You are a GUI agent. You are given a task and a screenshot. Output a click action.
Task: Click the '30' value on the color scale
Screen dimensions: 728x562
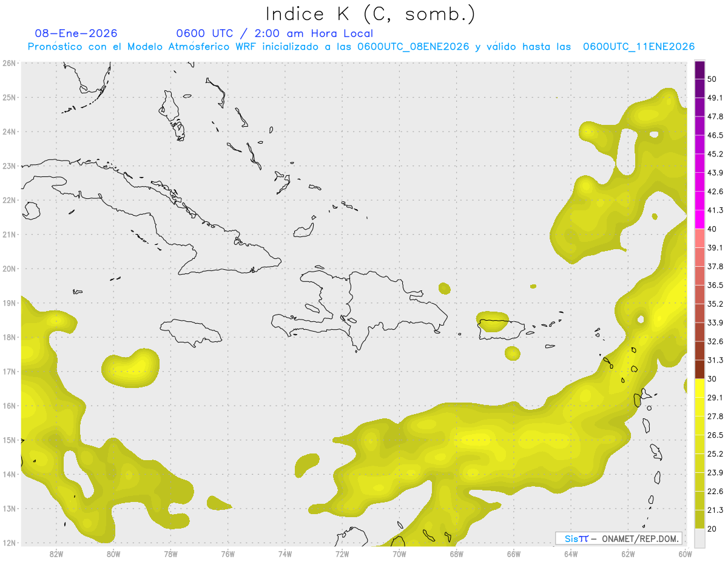pyautogui.click(x=712, y=379)
